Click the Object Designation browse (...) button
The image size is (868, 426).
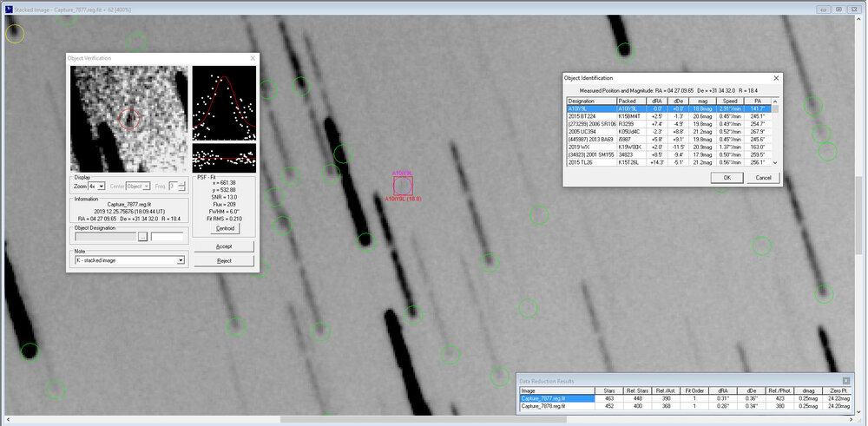click(143, 236)
